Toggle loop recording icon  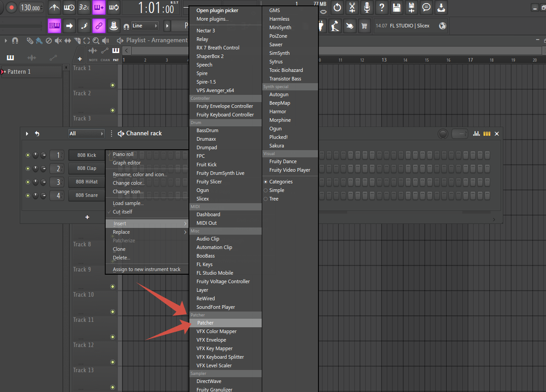(114, 7)
